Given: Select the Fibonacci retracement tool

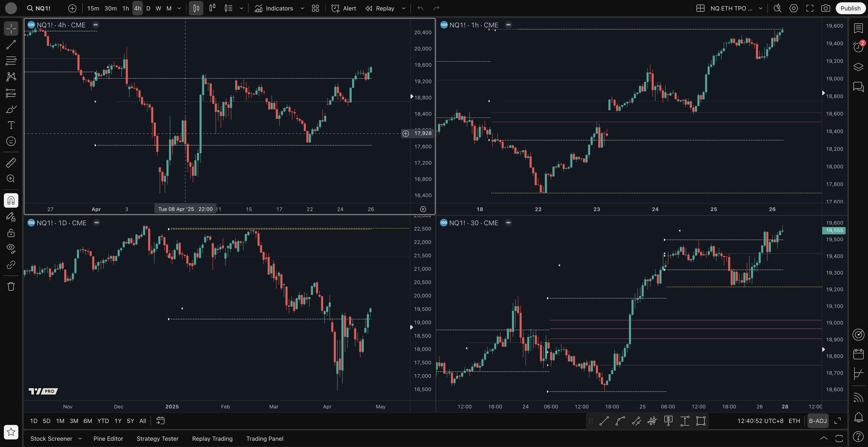Looking at the screenshot, I should point(11,61).
